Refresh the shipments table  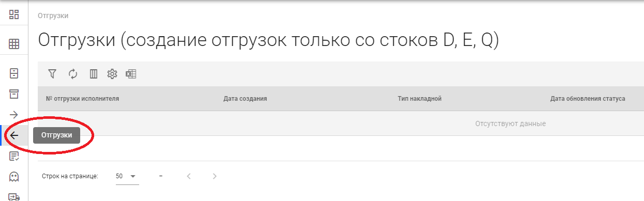(73, 74)
